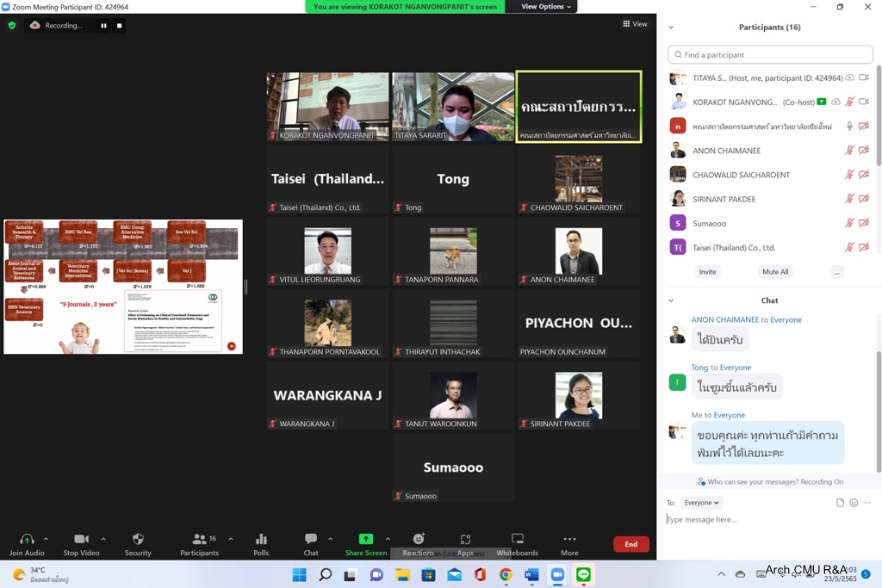882x588 pixels.
Task: Click the green encryption shield icon
Action: 12,25
